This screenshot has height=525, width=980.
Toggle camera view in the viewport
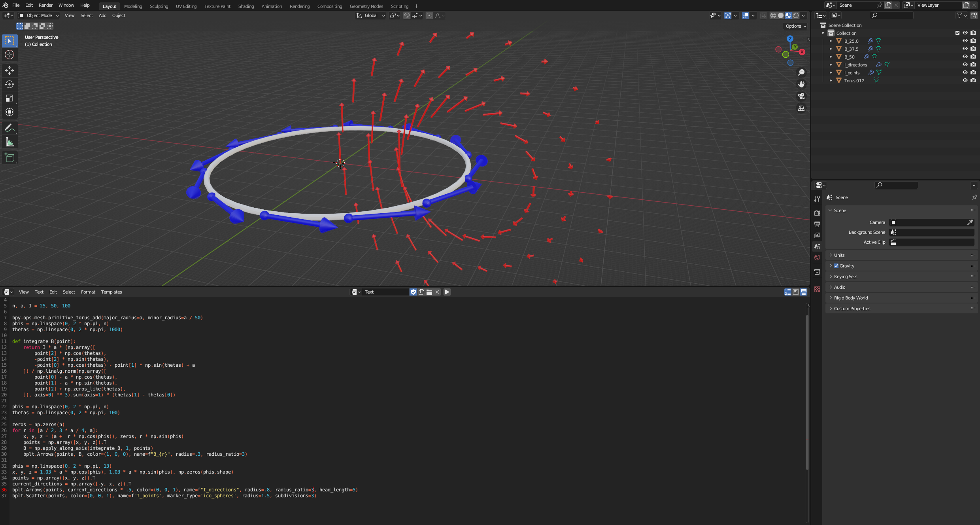[x=801, y=96]
